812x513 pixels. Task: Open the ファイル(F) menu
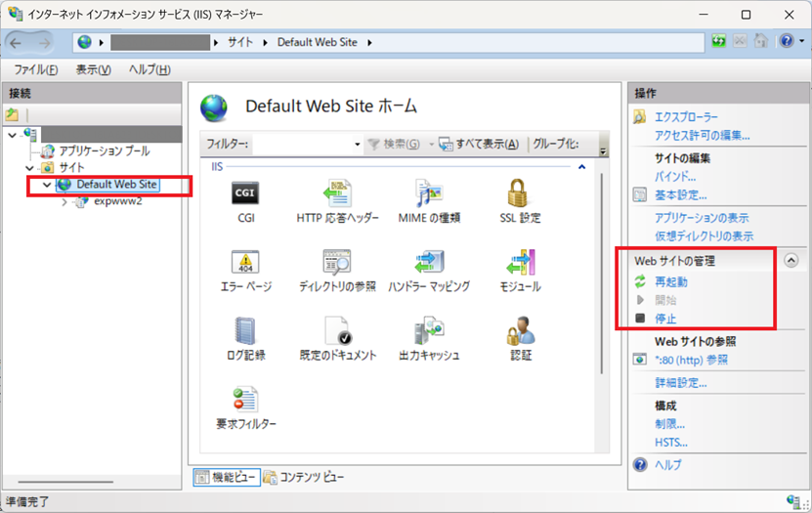pos(36,69)
